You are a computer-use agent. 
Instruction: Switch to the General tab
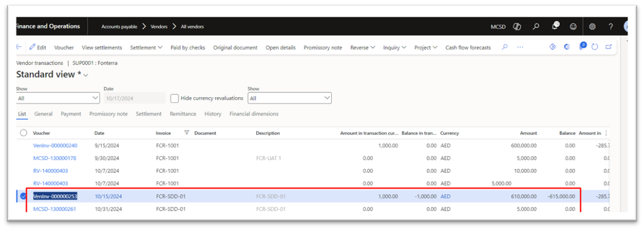[x=43, y=114]
